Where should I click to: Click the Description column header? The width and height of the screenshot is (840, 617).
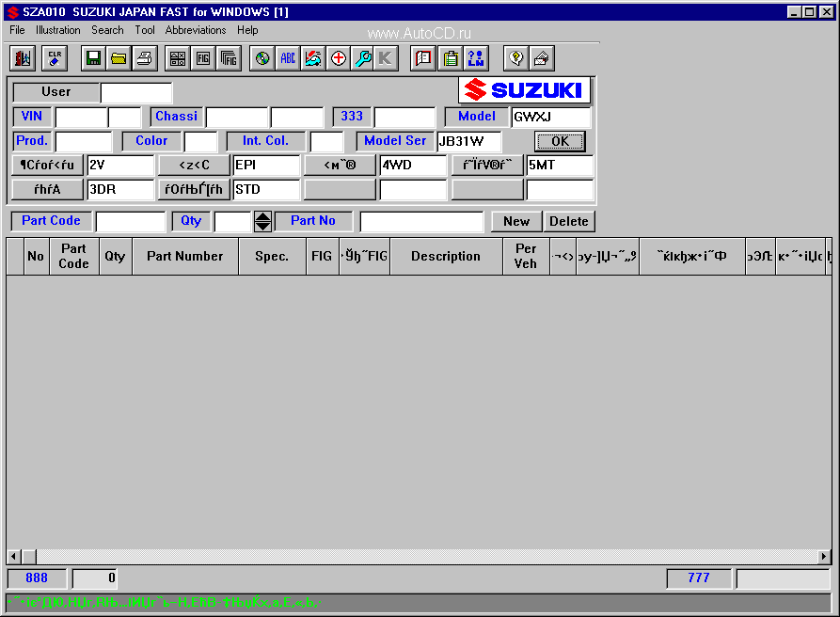tap(446, 257)
